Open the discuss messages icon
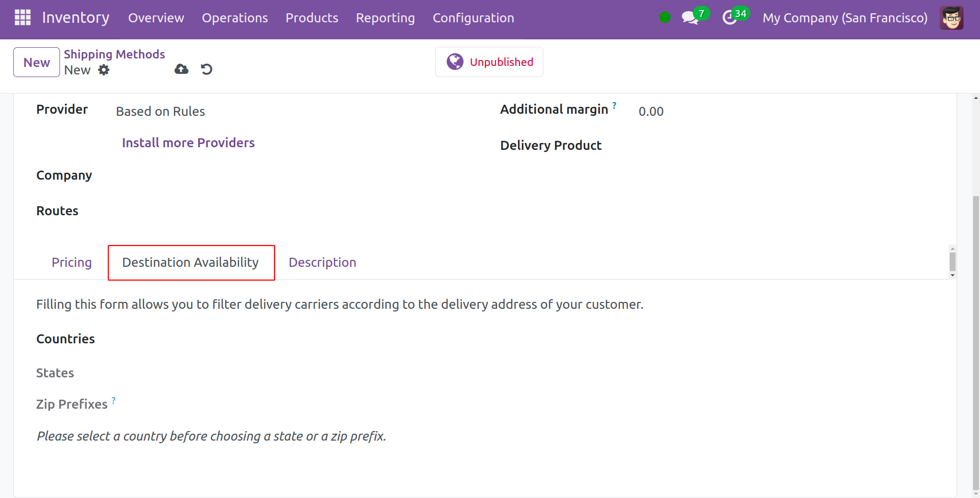This screenshot has height=498, width=980. pyautogui.click(x=690, y=18)
